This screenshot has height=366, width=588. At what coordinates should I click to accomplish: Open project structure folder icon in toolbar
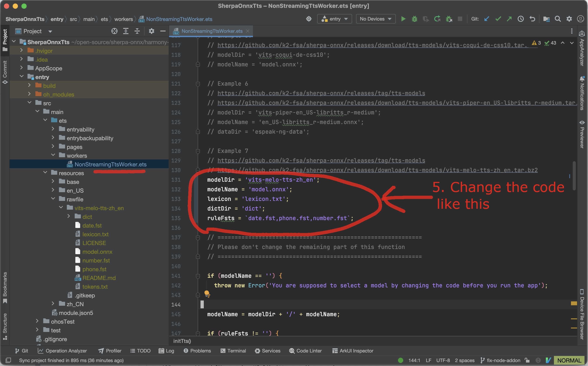click(546, 19)
